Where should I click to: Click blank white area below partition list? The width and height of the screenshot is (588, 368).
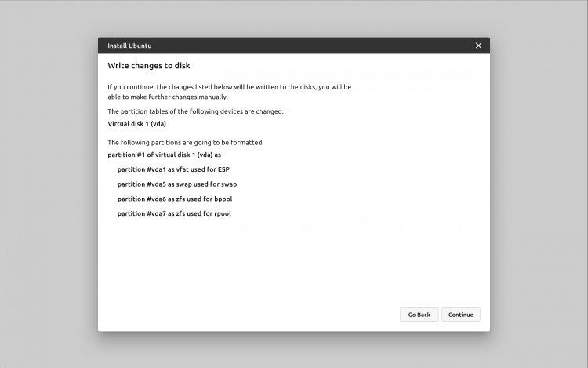click(x=263, y=263)
